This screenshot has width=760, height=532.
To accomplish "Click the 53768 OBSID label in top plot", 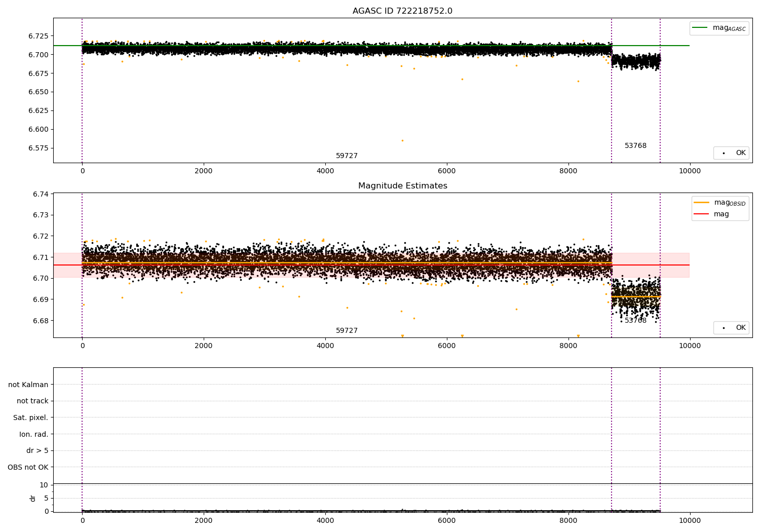I will 635,146.
